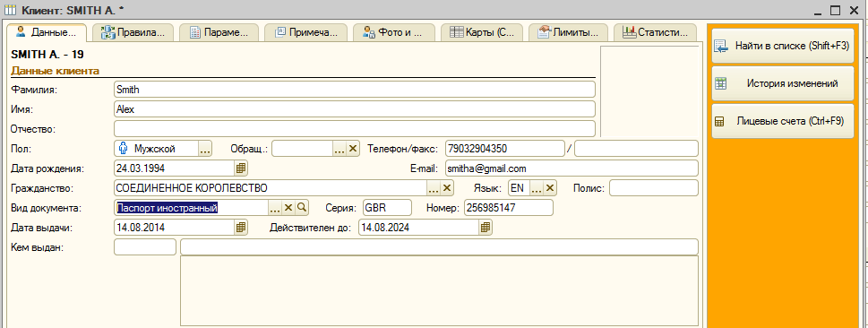Click Найти в списке (Shift+F3) button

click(783, 46)
